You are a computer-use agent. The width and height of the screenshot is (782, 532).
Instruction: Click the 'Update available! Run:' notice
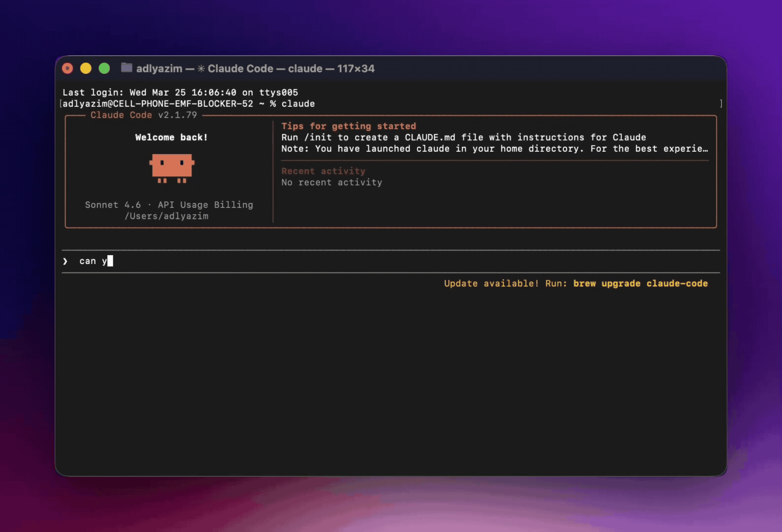505,283
